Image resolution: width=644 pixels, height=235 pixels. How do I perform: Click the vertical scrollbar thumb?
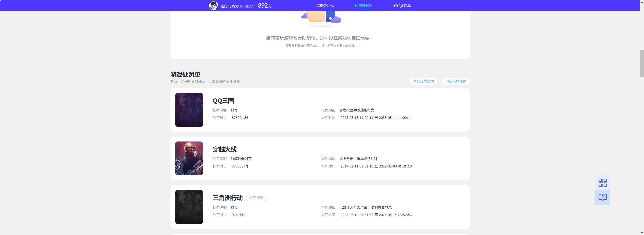tap(642, 64)
